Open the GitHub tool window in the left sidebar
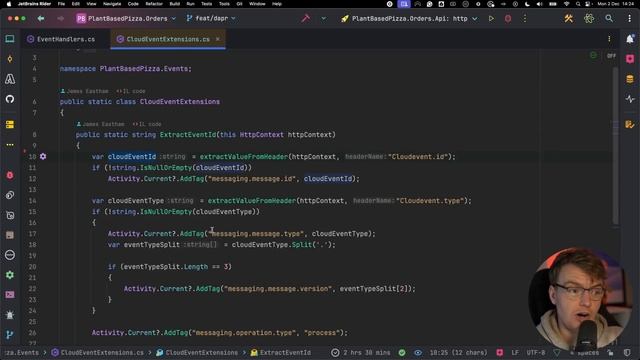 (10, 99)
